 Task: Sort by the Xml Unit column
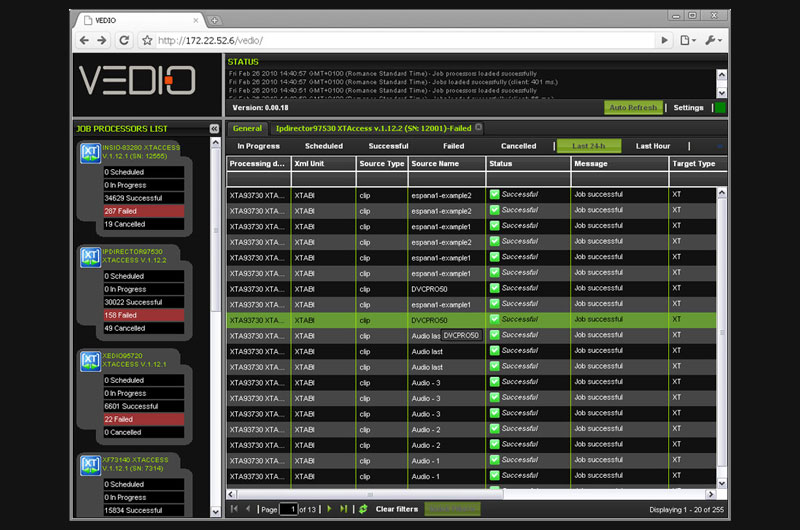coord(323,164)
